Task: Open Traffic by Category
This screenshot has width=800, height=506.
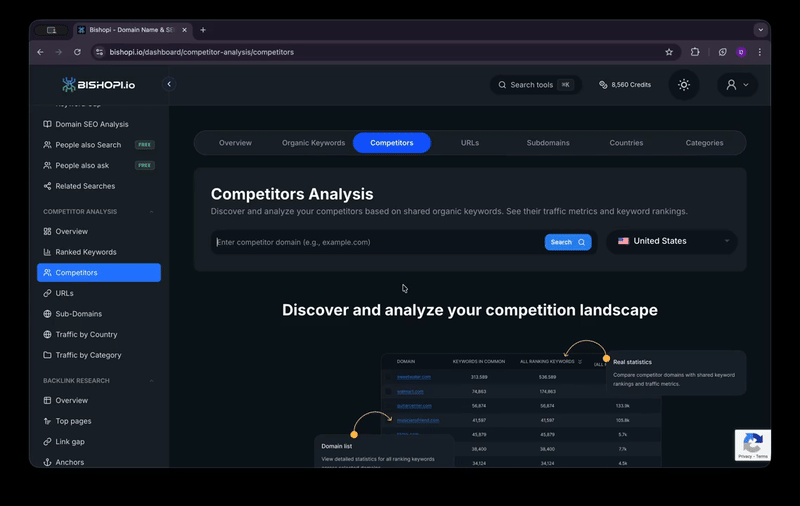Action: (x=88, y=355)
